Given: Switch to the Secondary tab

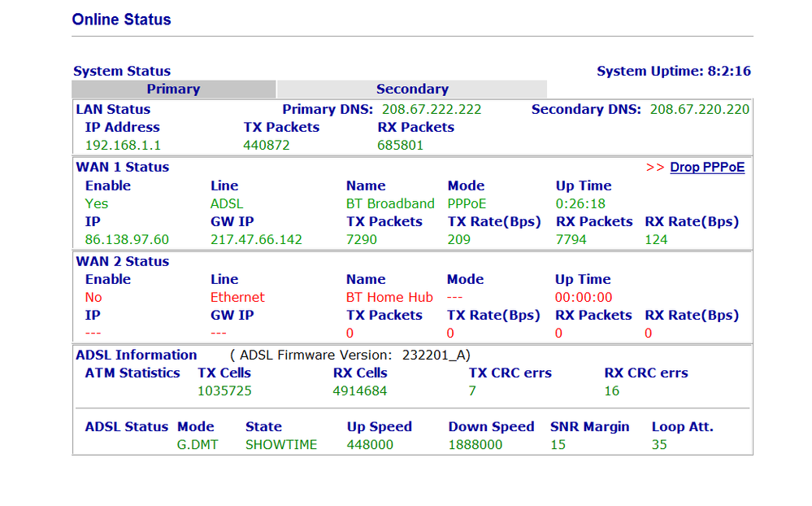Looking at the screenshot, I should (411, 89).
